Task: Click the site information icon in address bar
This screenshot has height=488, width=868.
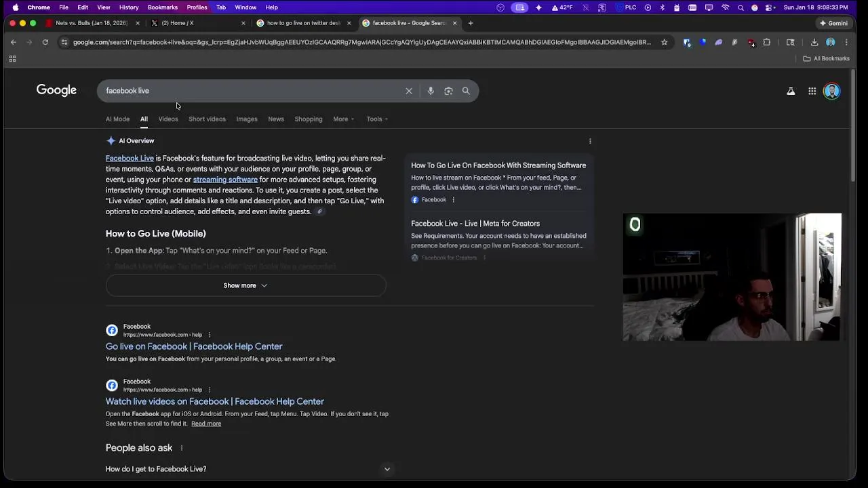Action: click(64, 42)
